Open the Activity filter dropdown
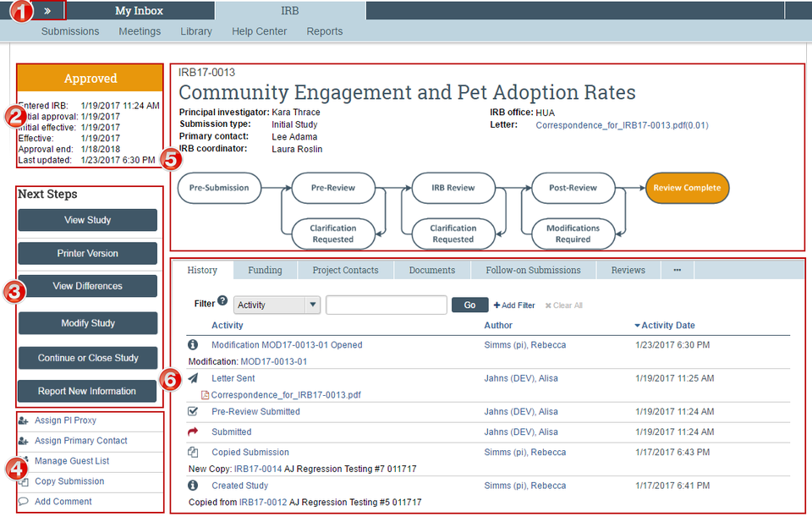Image resolution: width=812 pixels, height=522 pixels. [x=277, y=305]
